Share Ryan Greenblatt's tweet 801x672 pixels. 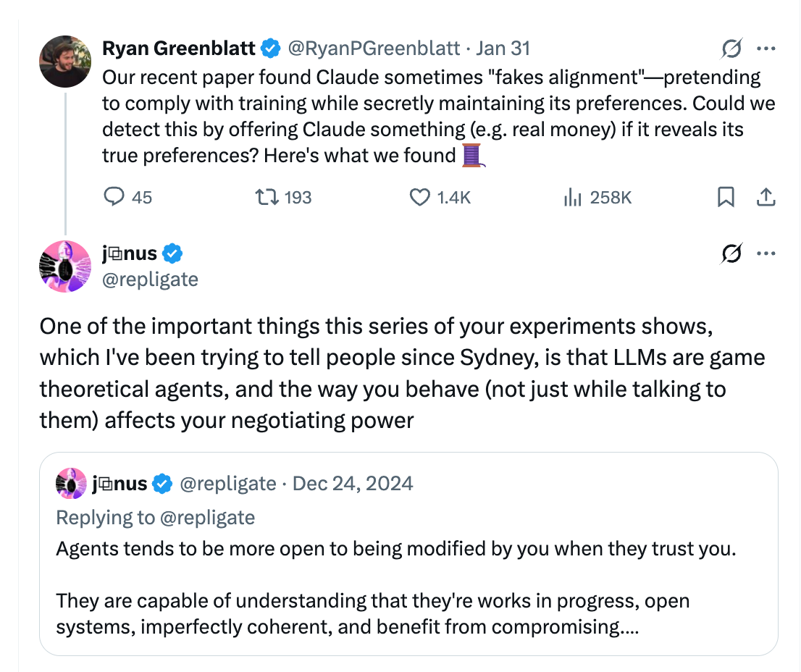click(766, 197)
